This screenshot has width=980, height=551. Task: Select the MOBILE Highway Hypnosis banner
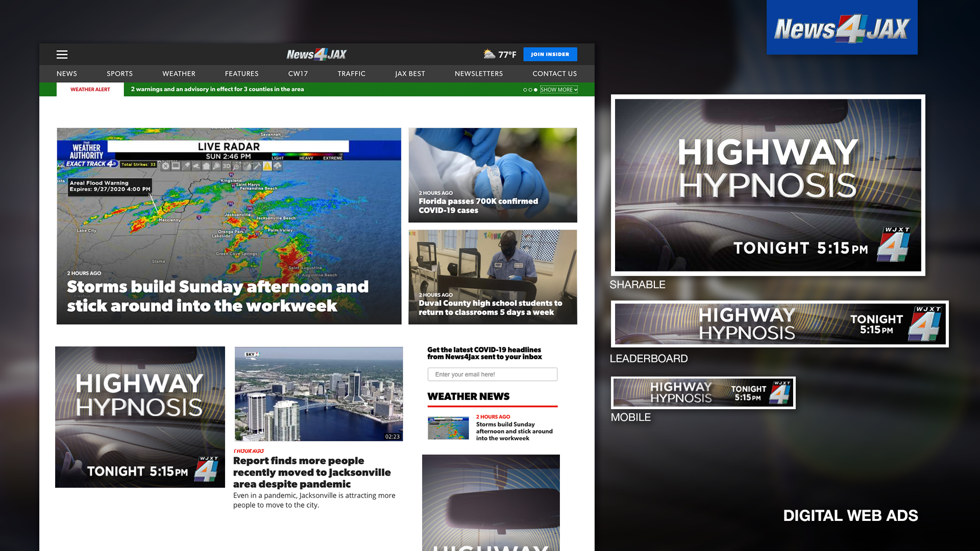point(703,393)
